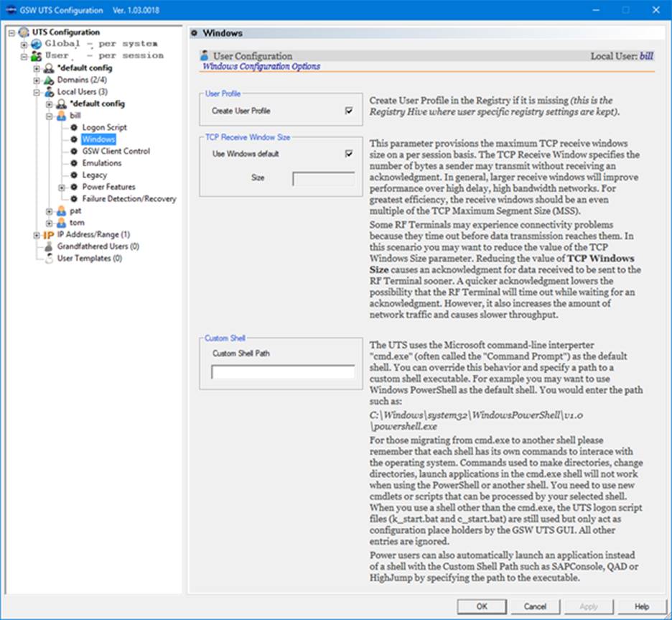Open Failure Detection/Recovery settings
The height and width of the screenshot is (620, 672).
[x=129, y=199]
